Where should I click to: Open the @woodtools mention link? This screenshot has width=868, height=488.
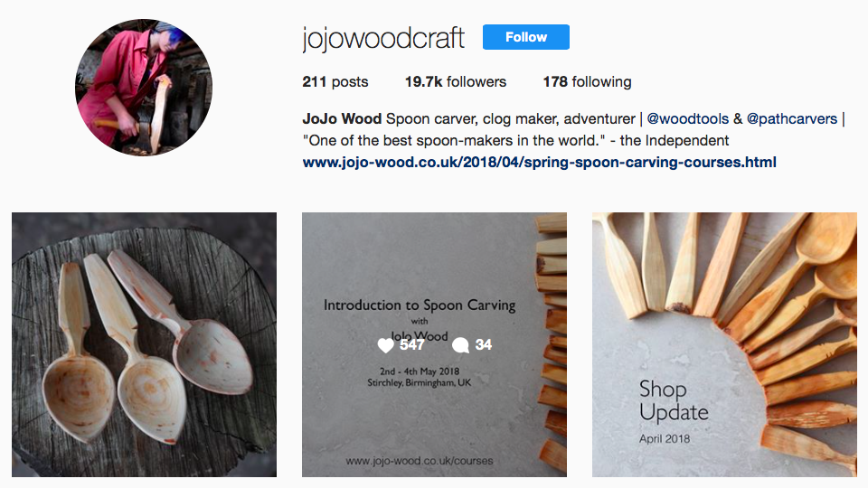pos(687,119)
